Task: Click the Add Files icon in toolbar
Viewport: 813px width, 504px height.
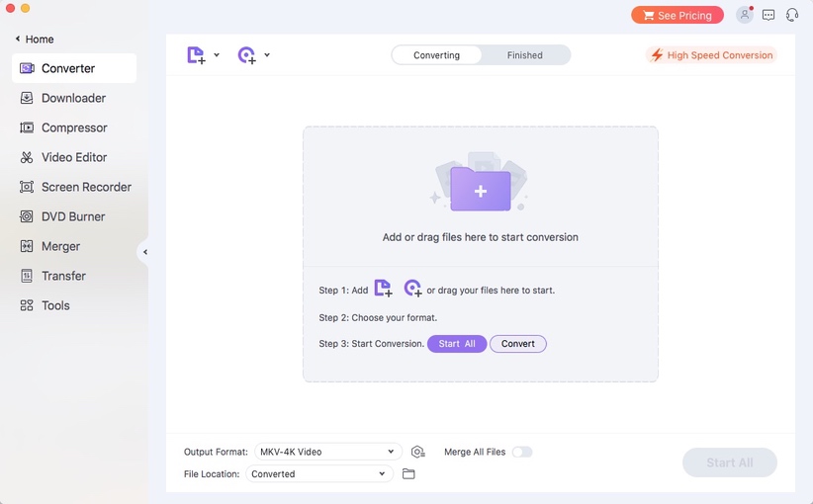Action: (x=196, y=55)
